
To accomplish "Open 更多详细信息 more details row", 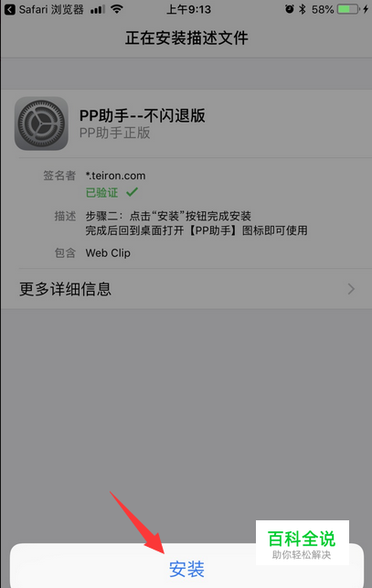I will [186, 289].
